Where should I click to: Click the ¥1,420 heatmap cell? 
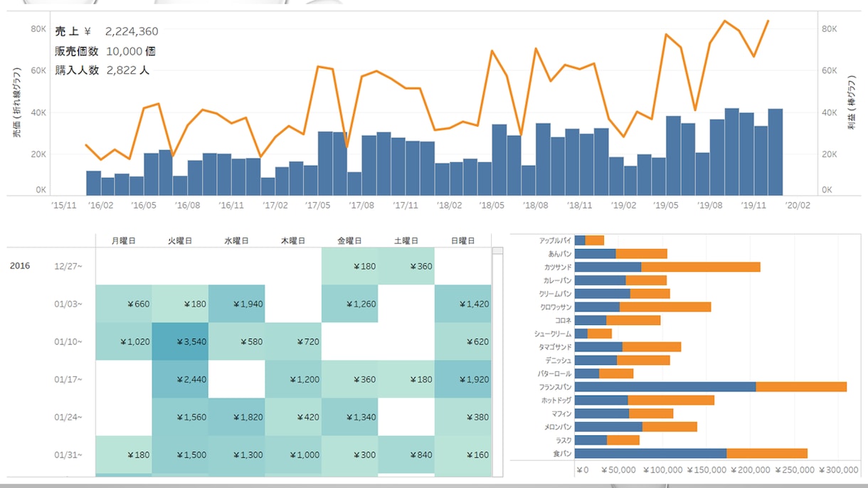tap(462, 304)
